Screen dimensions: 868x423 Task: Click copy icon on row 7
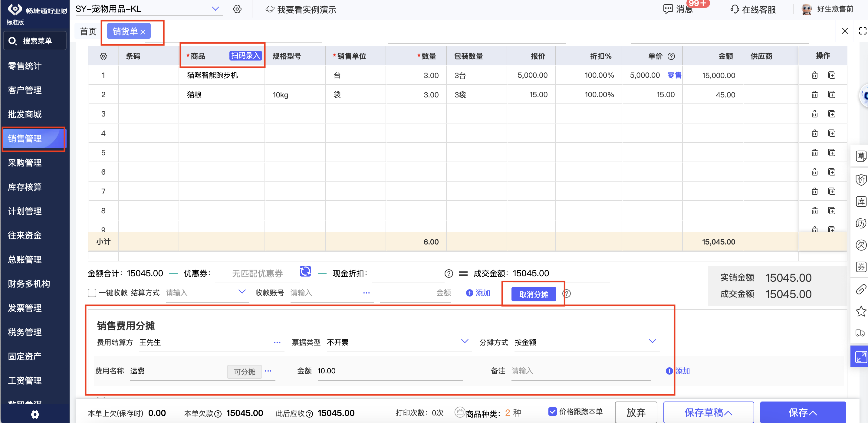[x=832, y=191]
